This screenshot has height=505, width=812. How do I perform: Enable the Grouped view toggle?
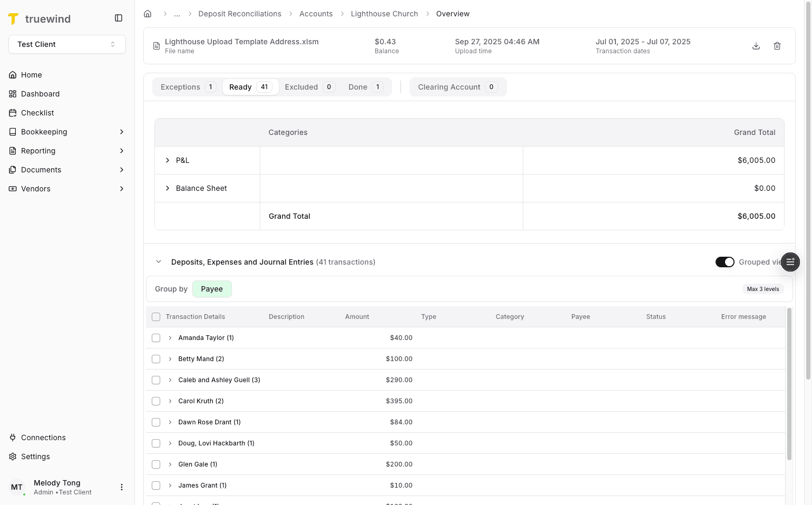pos(725,261)
